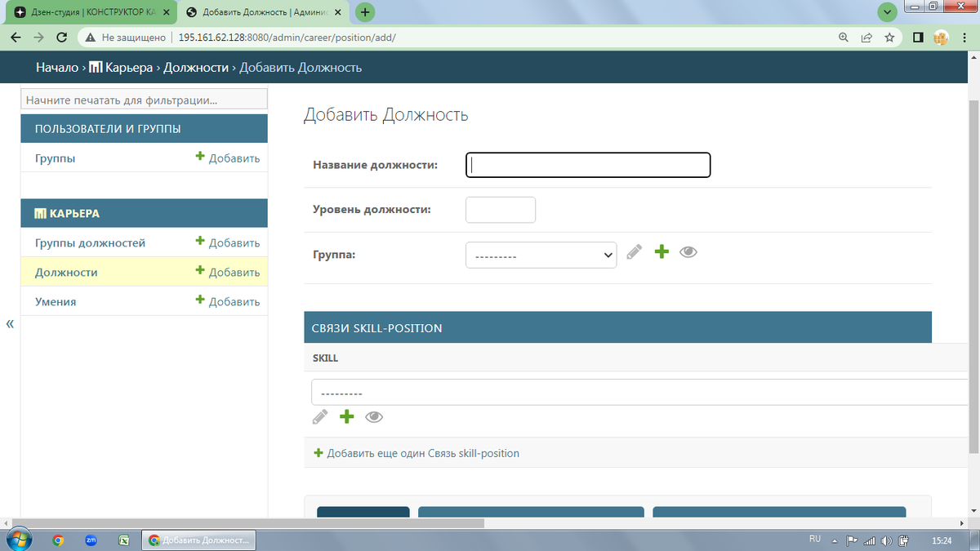
Task: Switch to the 'Дзен-студия' browser tab
Action: (92, 12)
